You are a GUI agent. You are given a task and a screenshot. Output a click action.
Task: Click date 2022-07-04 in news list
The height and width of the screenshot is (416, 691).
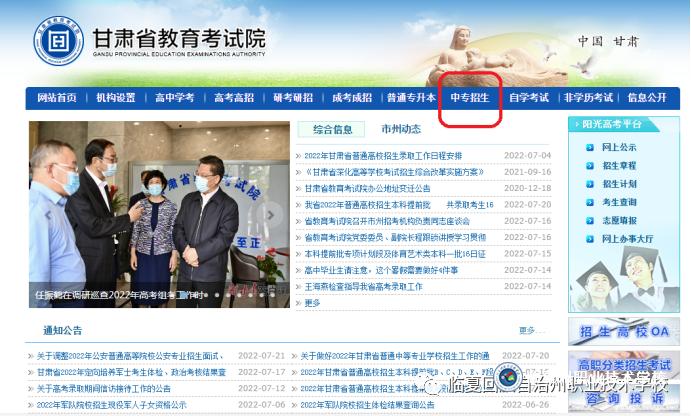click(528, 156)
